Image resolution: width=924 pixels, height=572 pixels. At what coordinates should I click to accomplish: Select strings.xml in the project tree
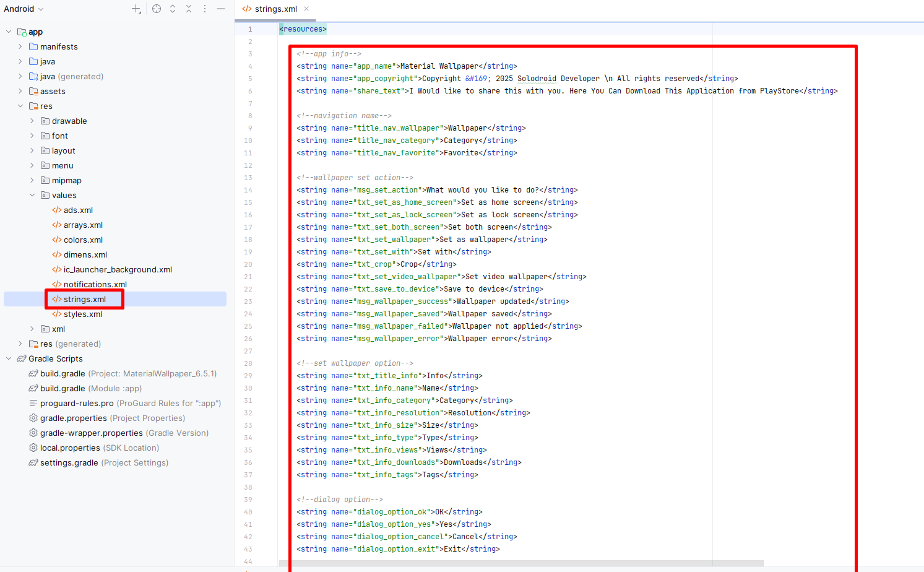pyautogui.click(x=85, y=299)
